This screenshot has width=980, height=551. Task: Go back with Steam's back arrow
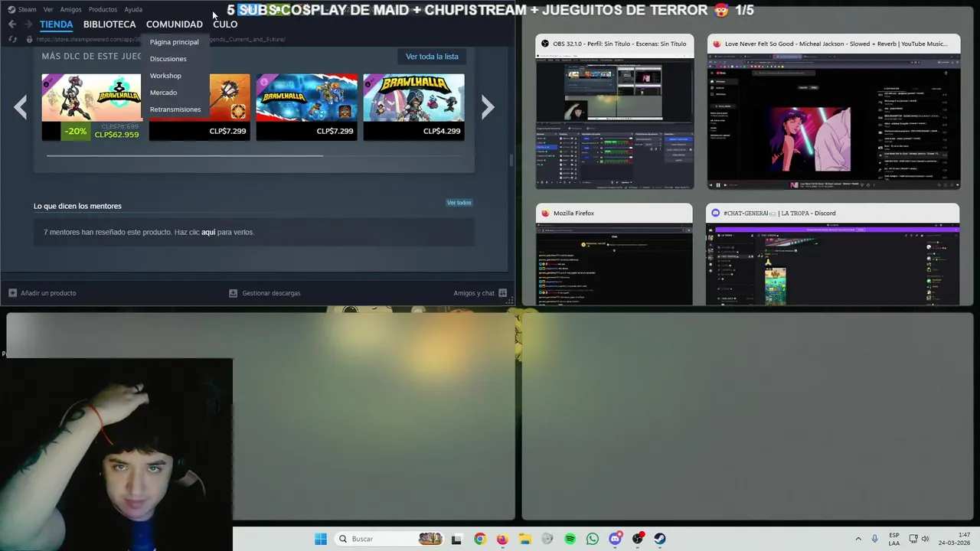[x=12, y=24]
